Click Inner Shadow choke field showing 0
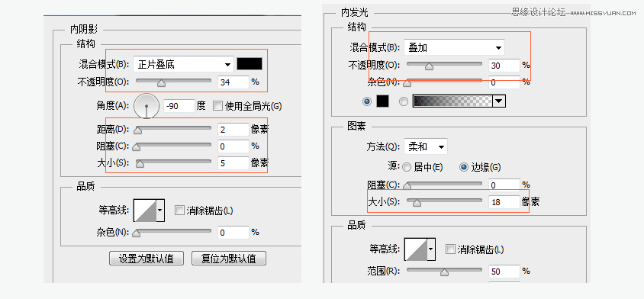 (233, 146)
